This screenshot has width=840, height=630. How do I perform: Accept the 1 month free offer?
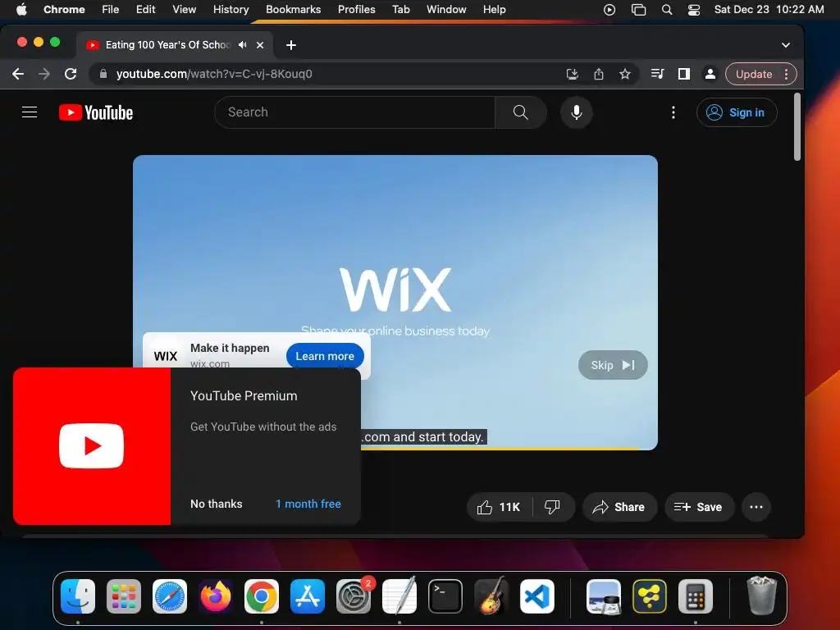pos(308,504)
